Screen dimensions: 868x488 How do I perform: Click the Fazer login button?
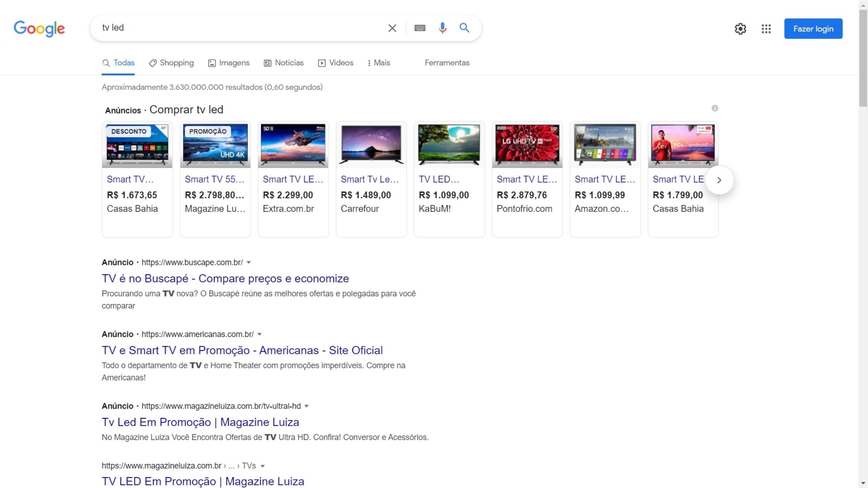[x=813, y=29]
